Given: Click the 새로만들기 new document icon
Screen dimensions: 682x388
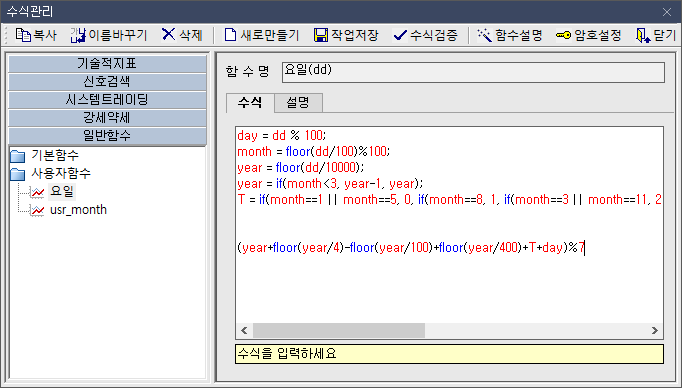Looking at the screenshot, I should point(230,35).
